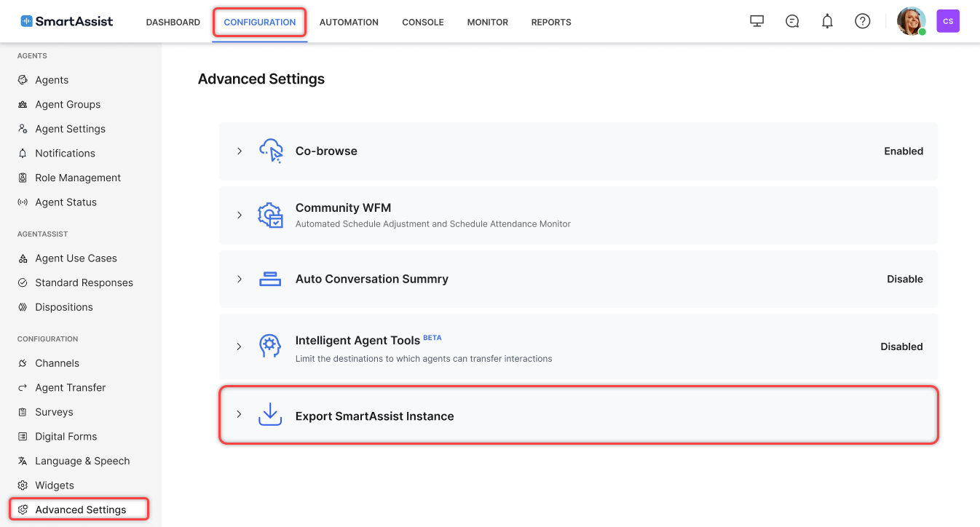This screenshot has width=980, height=527.
Task: Select Surveys in the sidebar
Action: (x=54, y=412)
